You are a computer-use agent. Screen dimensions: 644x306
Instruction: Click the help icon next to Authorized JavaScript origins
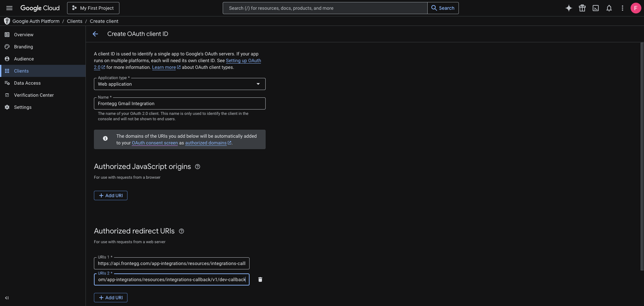198,167
